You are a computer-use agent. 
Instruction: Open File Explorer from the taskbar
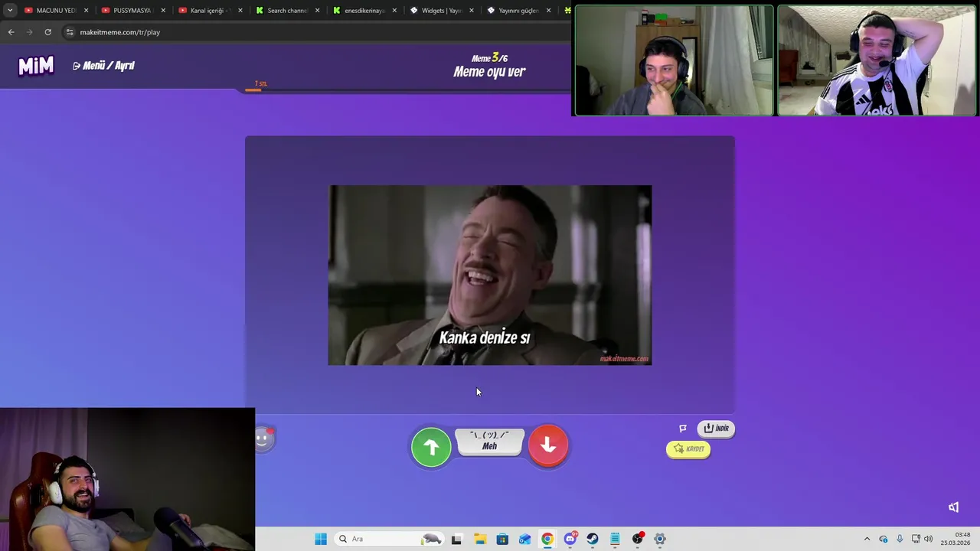479,539
